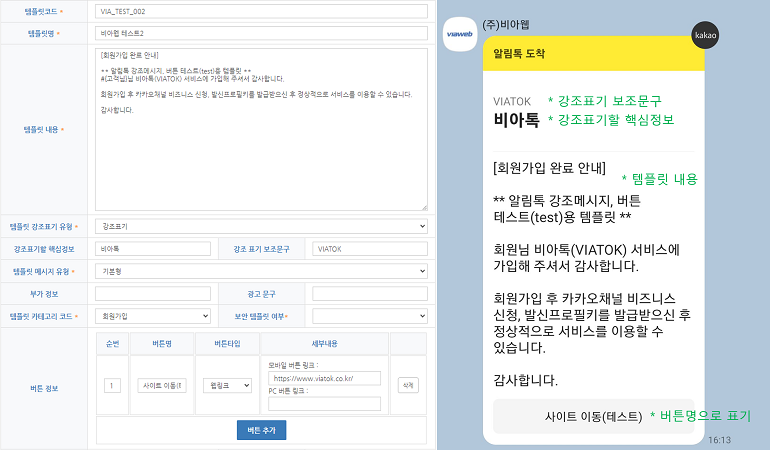Click the template code field VIA_TEST_002
The width and height of the screenshot is (770, 450).
pyautogui.click(x=261, y=11)
